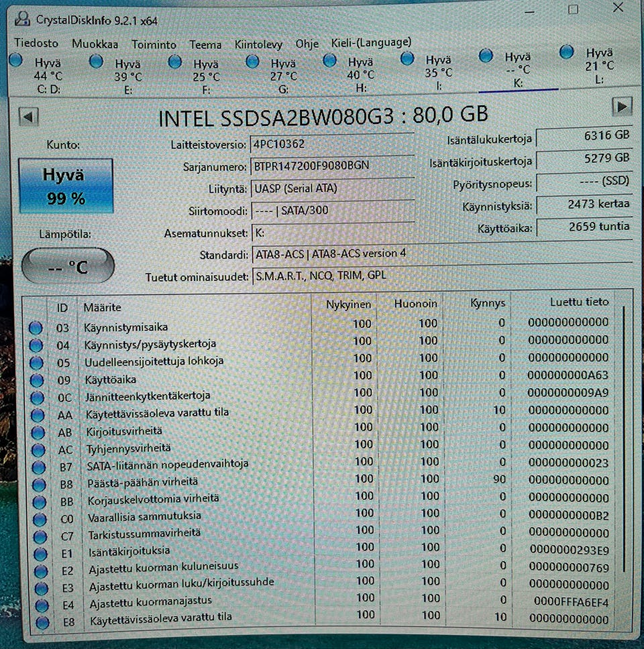The image size is (644, 649).
Task: Click the serial number field BTPR147200F9080BGN
Action: pos(333,166)
